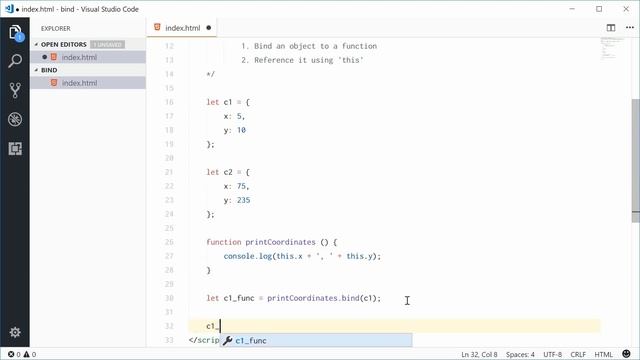Click the wrench icon in the suggestion
Image resolution: width=640 pixels, height=360 pixels.
pyautogui.click(x=228, y=340)
